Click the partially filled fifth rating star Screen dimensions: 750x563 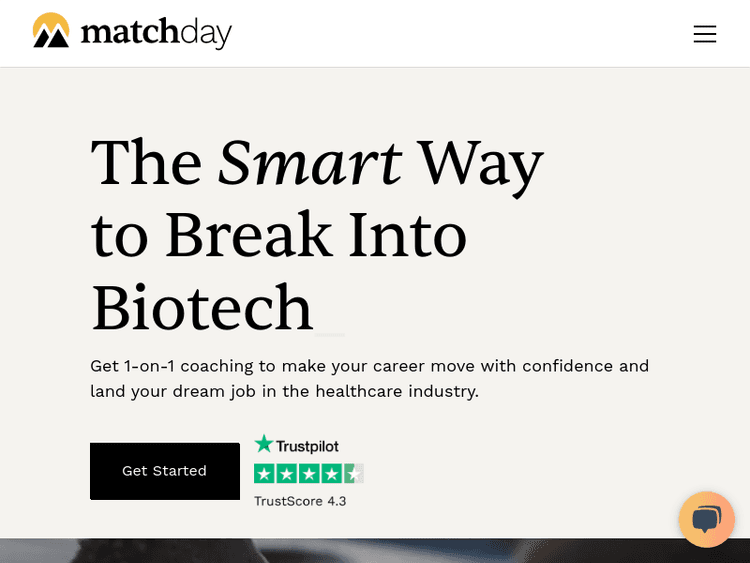click(x=353, y=474)
